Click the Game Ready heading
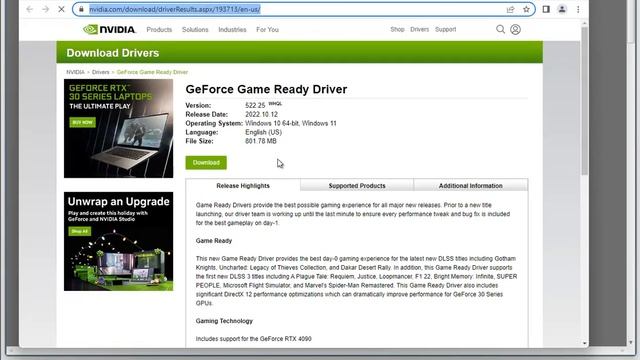Viewport: 640px width, 360px height. pos(214,241)
